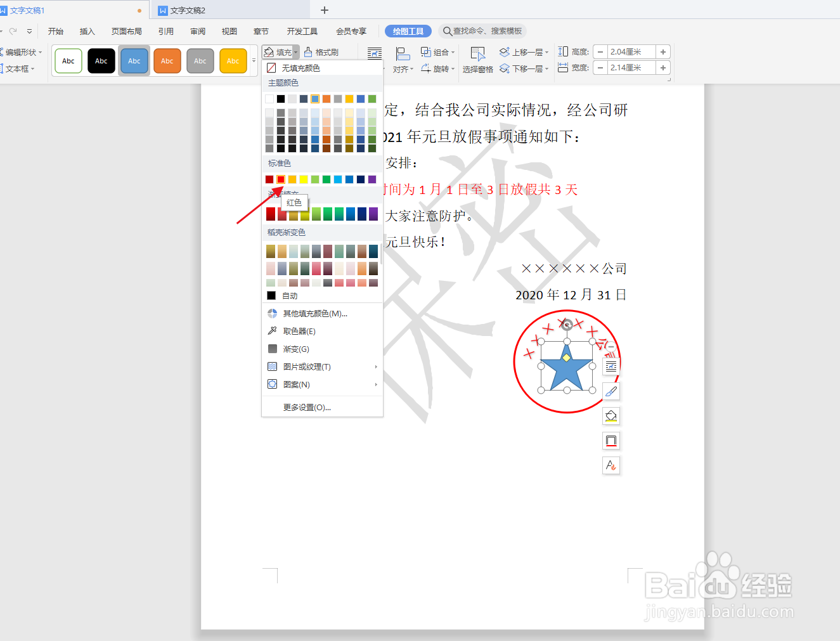Open the 插入 menu tab
Screen dimensions: 840x641
[87, 30]
